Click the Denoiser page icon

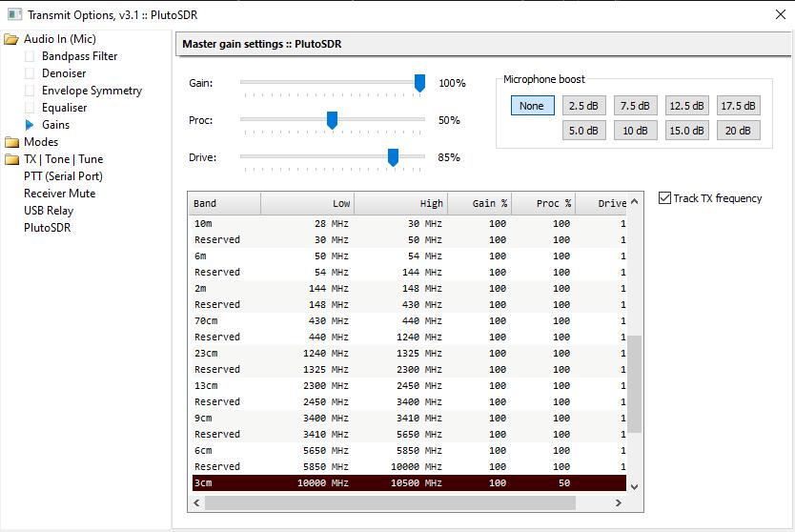tap(30, 73)
